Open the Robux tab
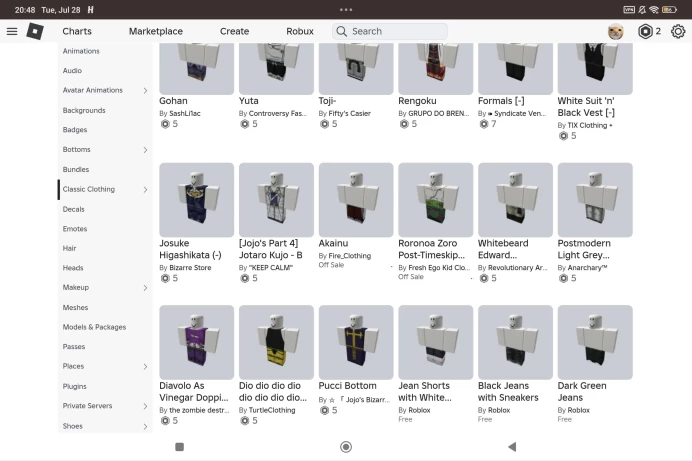This screenshot has height=461, width=692. (300, 31)
